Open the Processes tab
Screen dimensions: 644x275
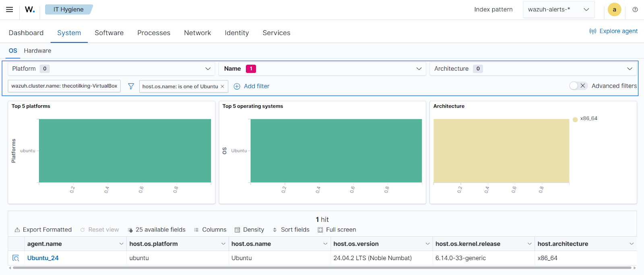154,33
